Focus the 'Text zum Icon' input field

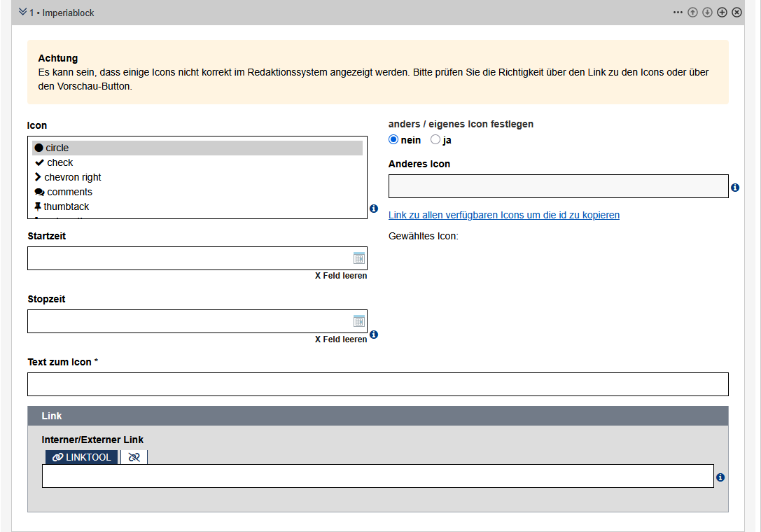(x=377, y=384)
